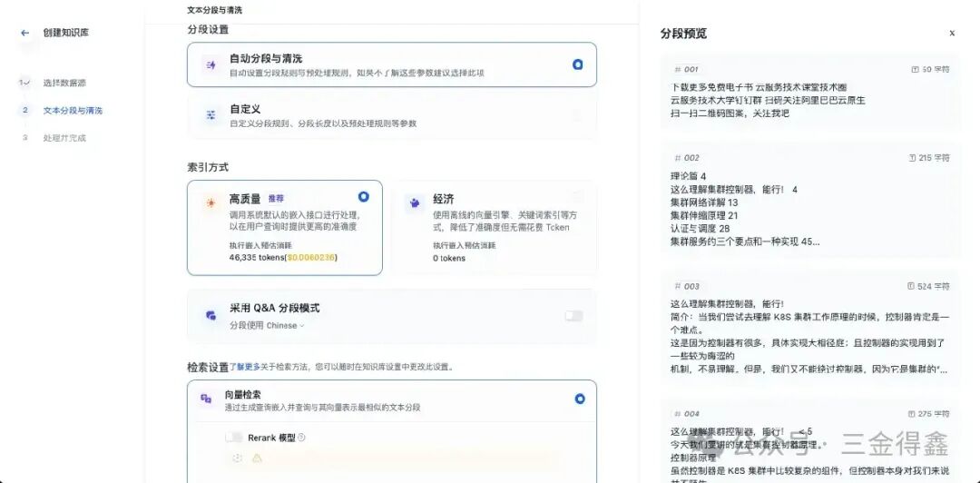The image size is (980, 483).
Task: Select the 高质量 index radio button
Action: 364,196
